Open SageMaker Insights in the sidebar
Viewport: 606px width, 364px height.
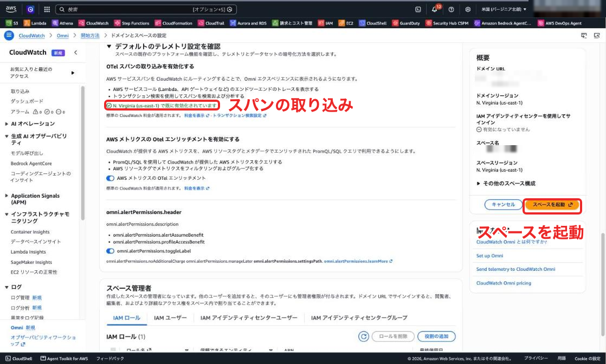pyautogui.click(x=31, y=262)
